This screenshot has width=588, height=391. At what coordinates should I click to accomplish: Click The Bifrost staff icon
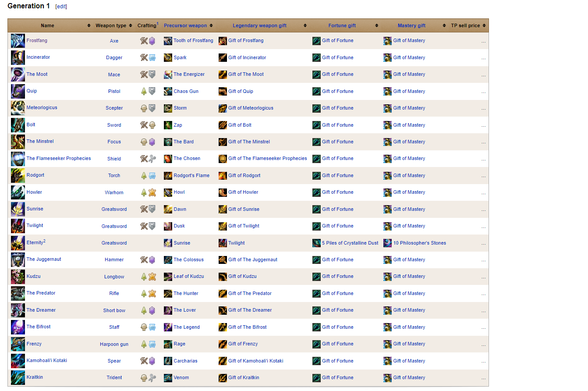(x=18, y=327)
